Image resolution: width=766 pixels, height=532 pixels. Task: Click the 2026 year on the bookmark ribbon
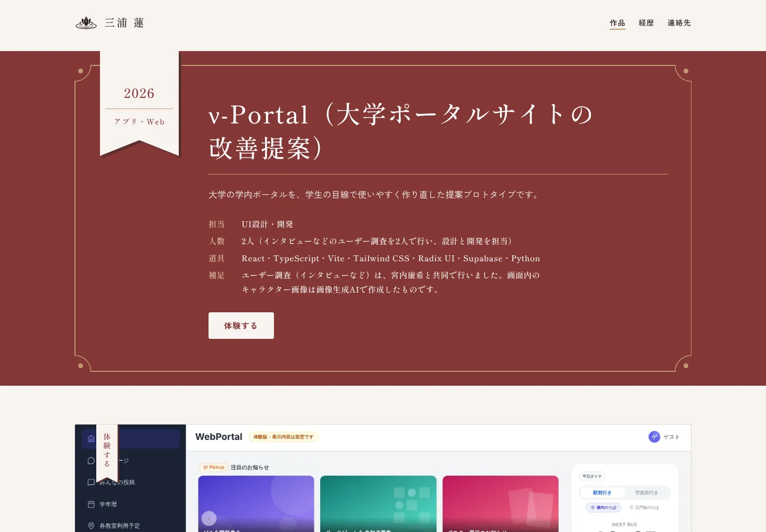(x=139, y=94)
